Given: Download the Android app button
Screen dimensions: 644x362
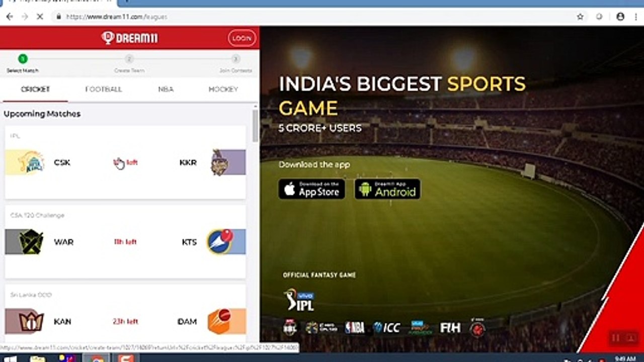Looking at the screenshot, I should 387,189.
